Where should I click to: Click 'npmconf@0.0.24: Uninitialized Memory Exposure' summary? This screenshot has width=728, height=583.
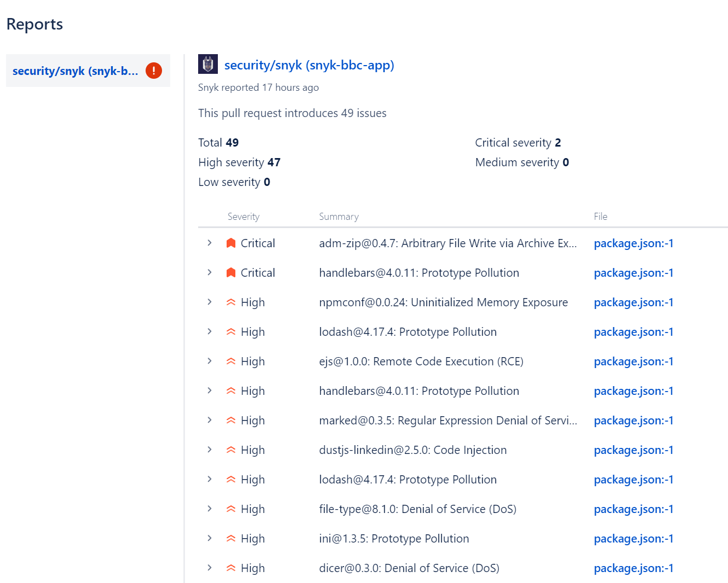[x=443, y=302]
